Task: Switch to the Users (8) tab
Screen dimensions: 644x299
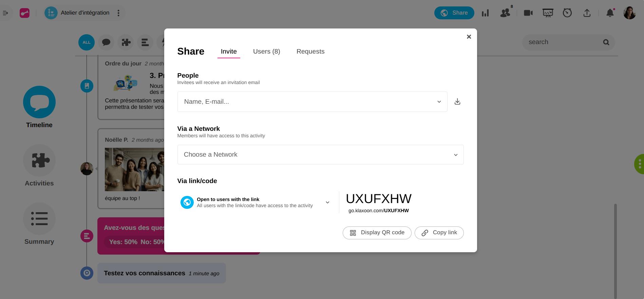Action: (266, 52)
